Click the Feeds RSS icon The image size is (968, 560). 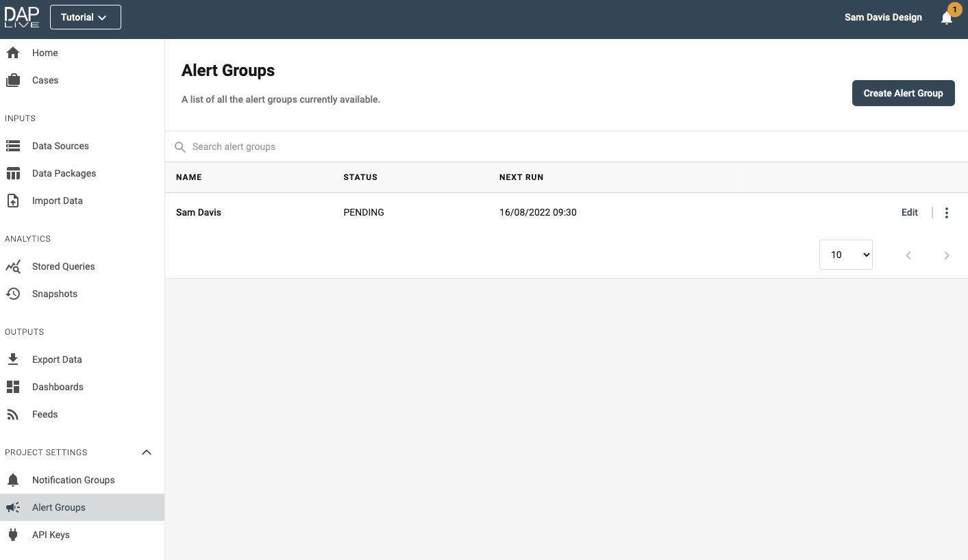[x=13, y=414]
